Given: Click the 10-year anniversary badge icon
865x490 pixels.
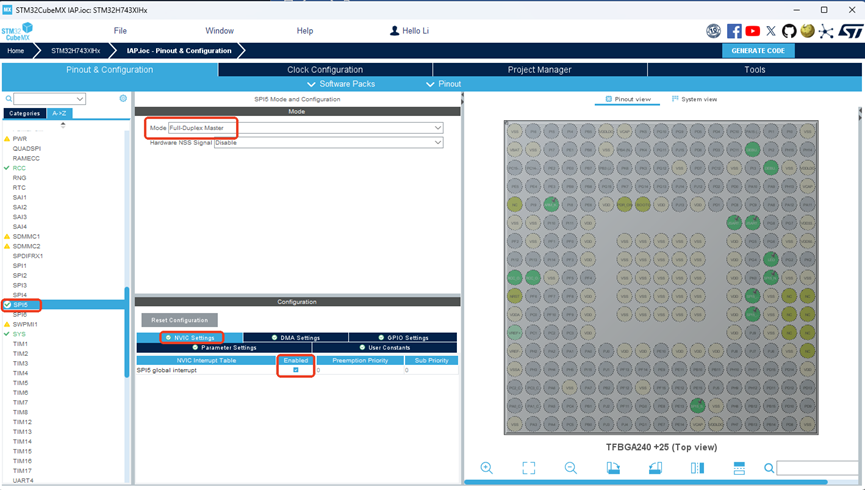Looking at the screenshot, I should coord(714,31).
